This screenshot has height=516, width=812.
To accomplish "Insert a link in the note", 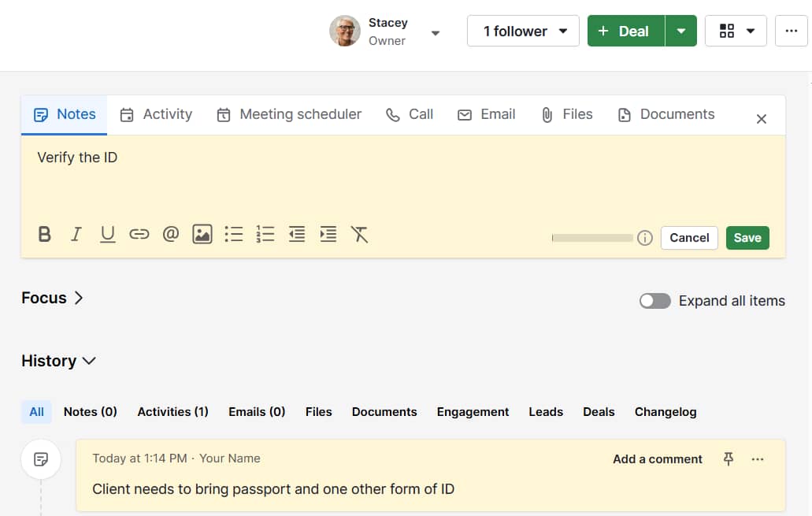I will (x=139, y=234).
